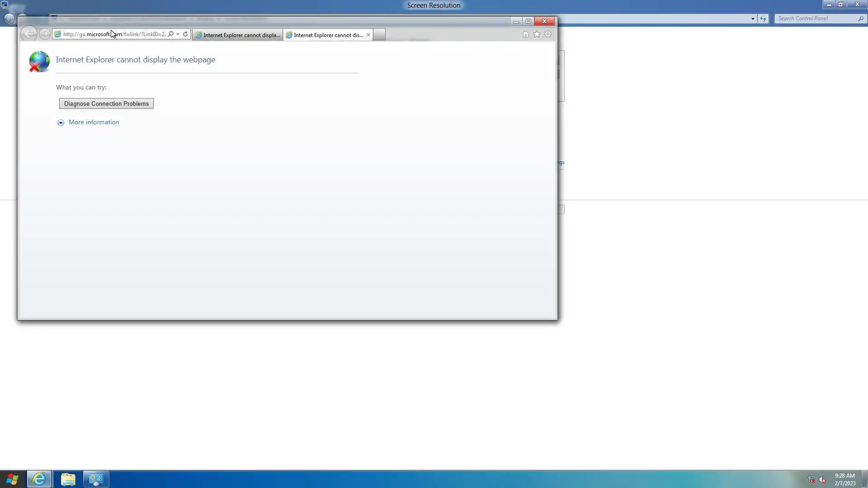The image size is (868, 488).
Task: Click the search magnifier in address bar
Action: coord(171,34)
